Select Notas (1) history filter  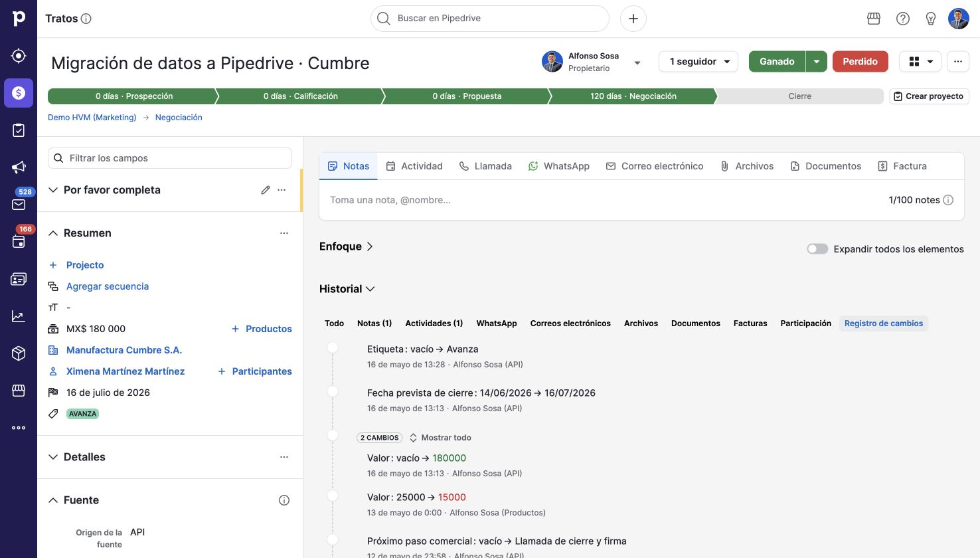(374, 324)
